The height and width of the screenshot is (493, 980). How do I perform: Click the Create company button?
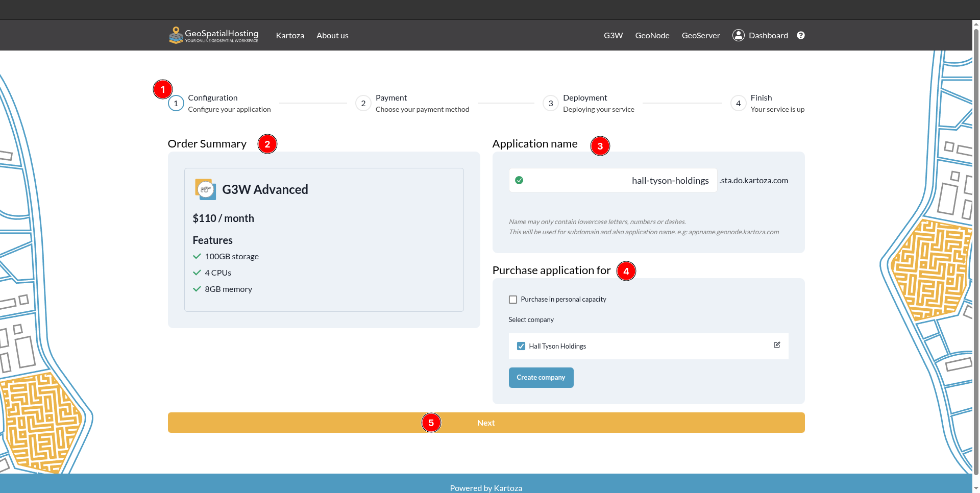tap(541, 378)
